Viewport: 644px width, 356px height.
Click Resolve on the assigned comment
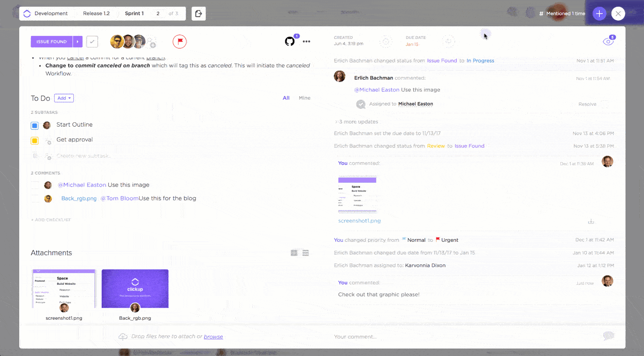587,104
